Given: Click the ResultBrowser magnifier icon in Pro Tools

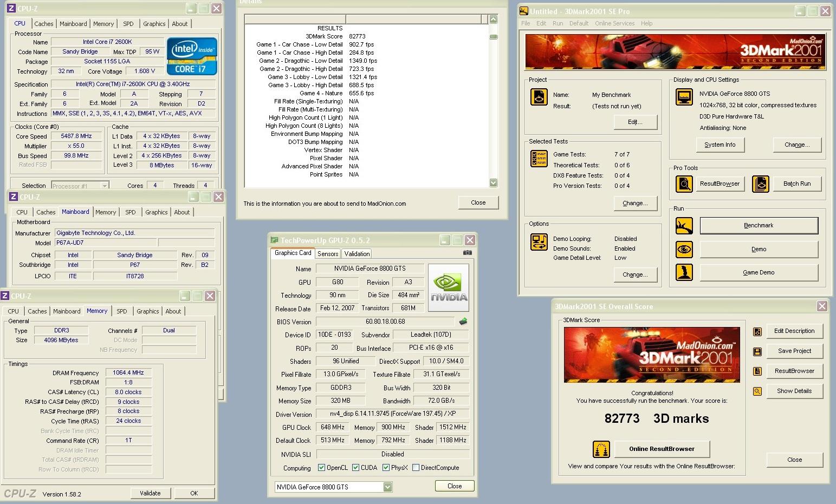Looking at the screenshot, I should pos(684,184).
